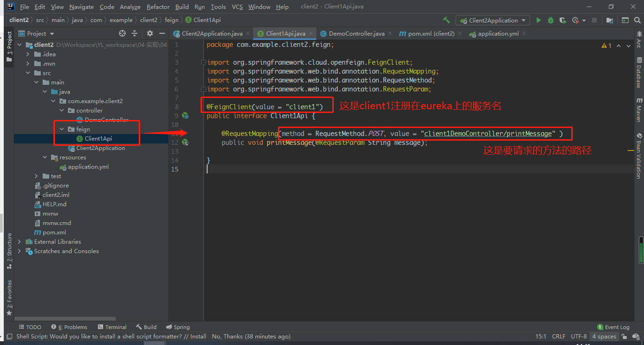Click Collapse All icon in Project panel

135,33
